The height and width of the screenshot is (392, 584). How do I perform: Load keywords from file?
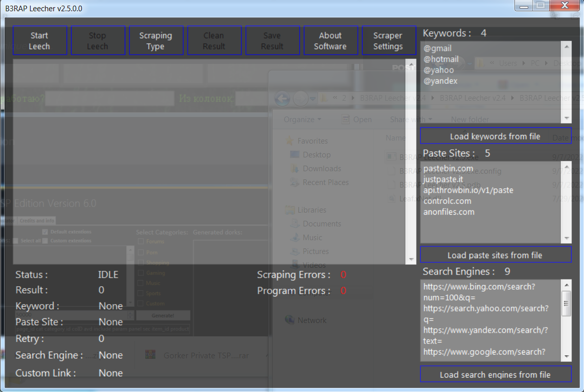click(x=496, y=136)
